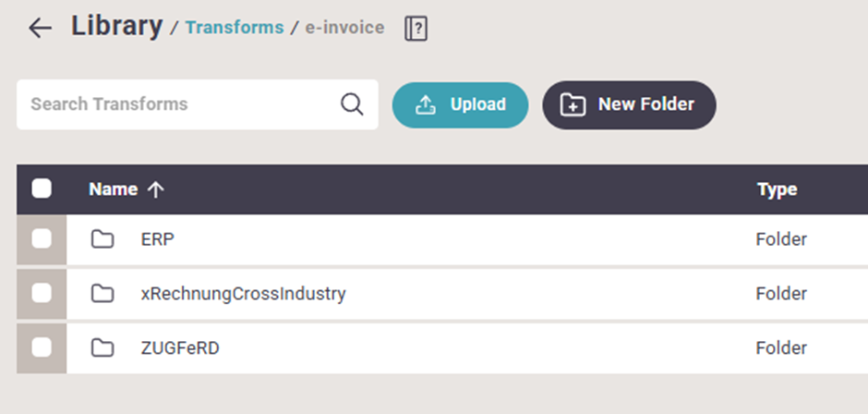
Task: Select the ERP row checkbox
Action: 42,239
